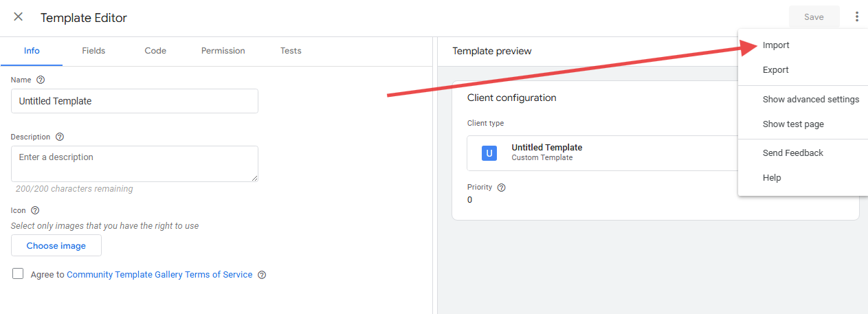Select Export from the menu
Viewport: 868px width, 314px height.
click(x=803, y=70)
